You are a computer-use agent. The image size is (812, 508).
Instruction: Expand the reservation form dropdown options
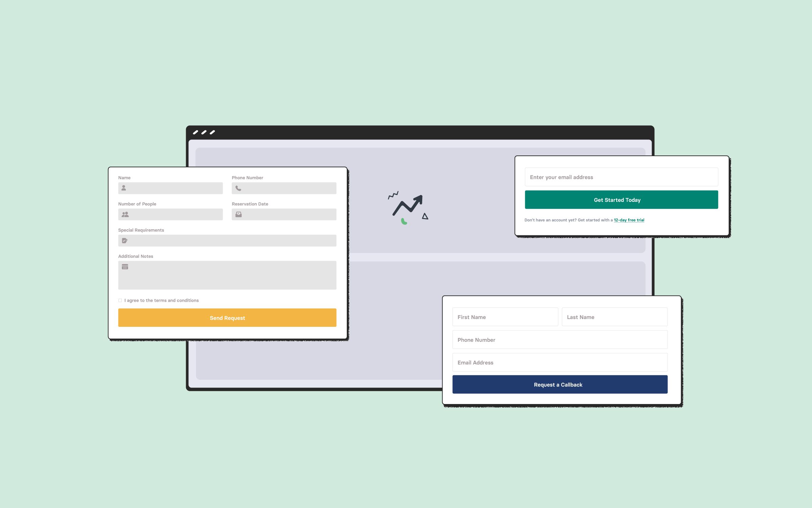[170, 214]
